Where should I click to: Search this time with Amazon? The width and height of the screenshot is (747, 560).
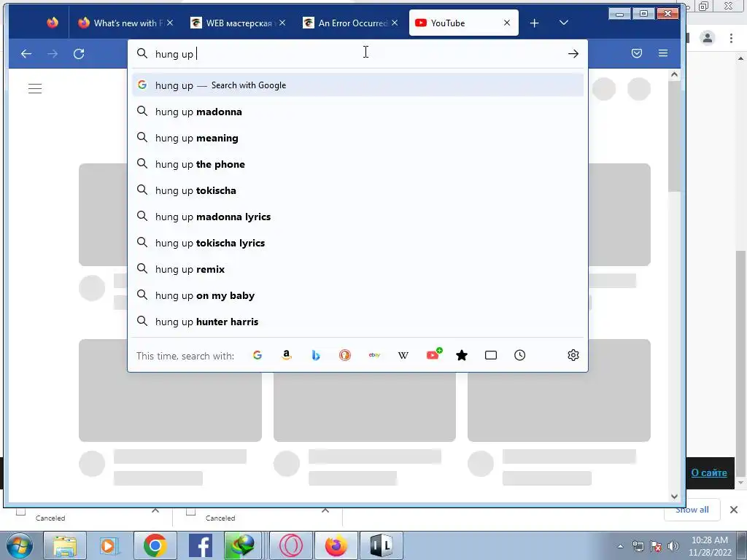[286, 355]
